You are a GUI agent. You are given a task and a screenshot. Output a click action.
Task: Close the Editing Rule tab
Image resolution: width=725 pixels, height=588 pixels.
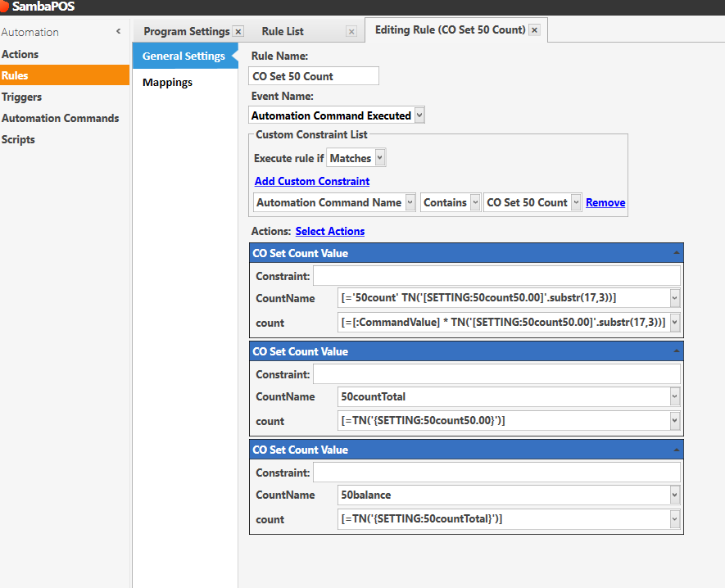[x=534, y=30]
